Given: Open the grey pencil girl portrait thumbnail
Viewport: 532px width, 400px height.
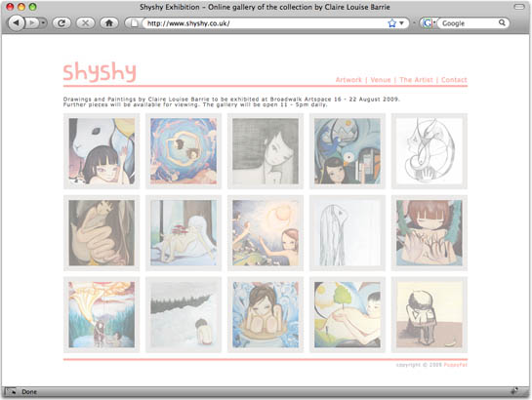Looking at the screenshot, I should click(x=266, y=151).
